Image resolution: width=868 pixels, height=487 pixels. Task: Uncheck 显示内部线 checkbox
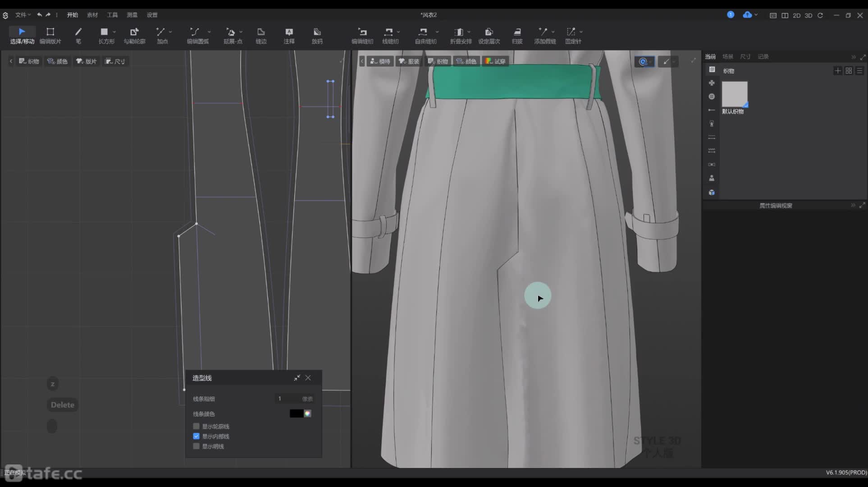196,436
